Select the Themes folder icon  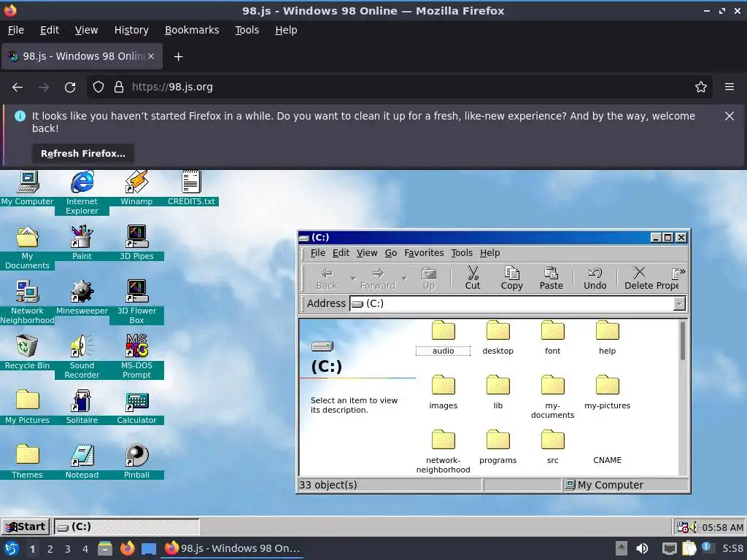point(27,462)
